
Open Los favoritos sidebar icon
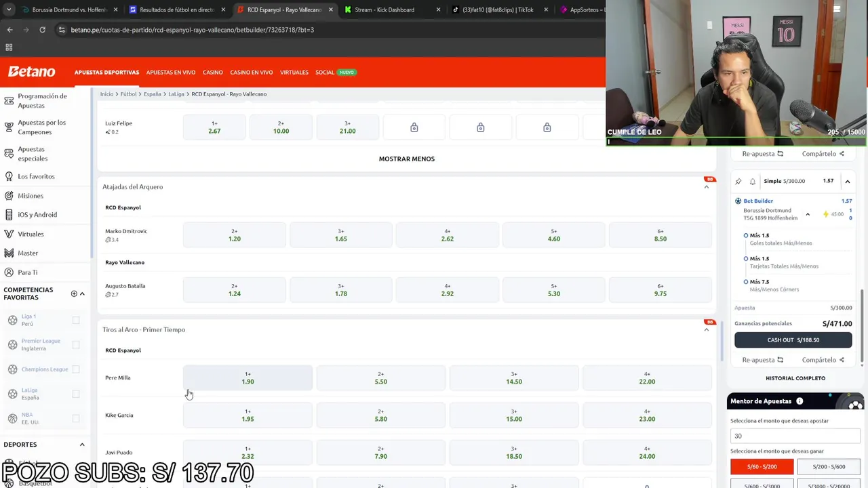pyautogui.click(x=9, y=176)
